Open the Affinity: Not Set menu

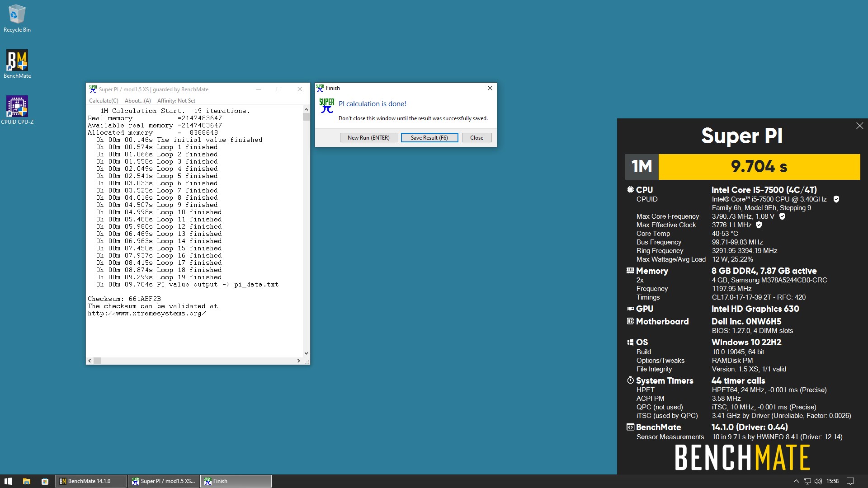(176, 101)
